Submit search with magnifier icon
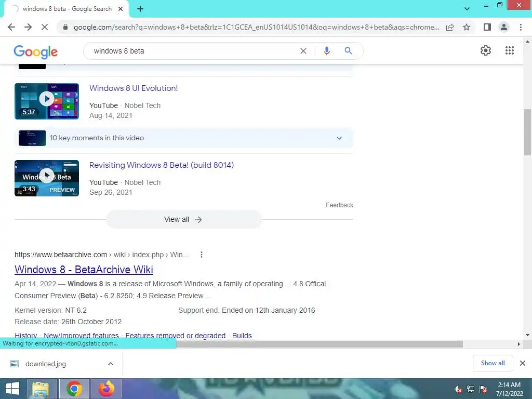 pyautogui.click(x=348, y=51)
